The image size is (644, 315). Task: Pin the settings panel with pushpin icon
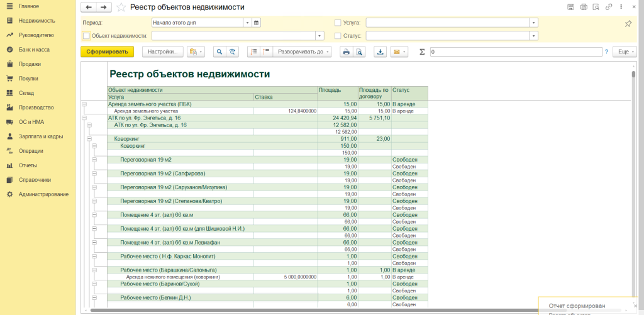pyautogui.click(x=628, y=23)
